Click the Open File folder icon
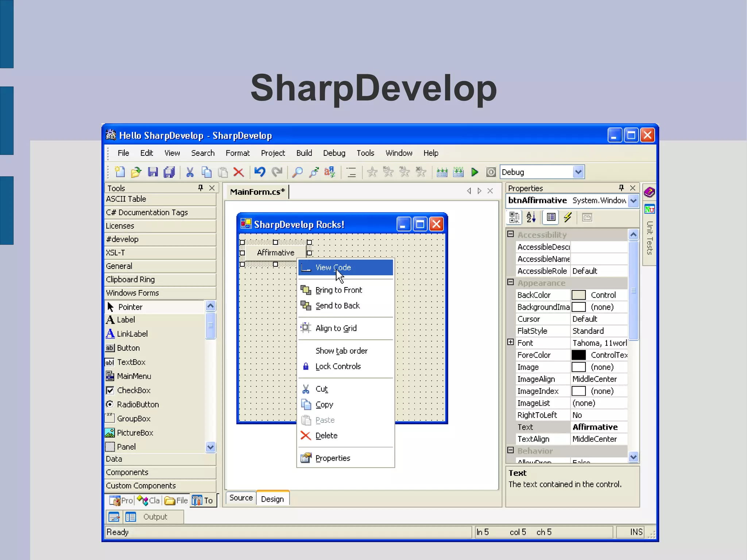The width and height of the screenshot is (747, 560). [136, 172]
